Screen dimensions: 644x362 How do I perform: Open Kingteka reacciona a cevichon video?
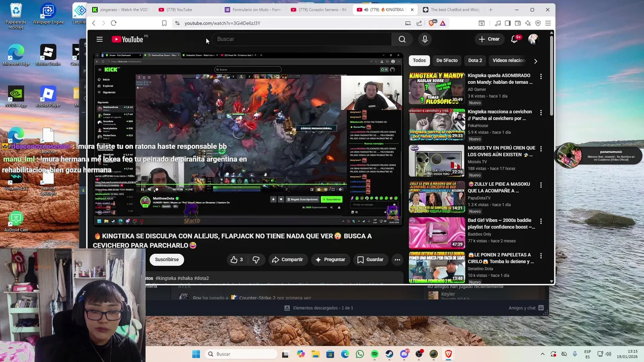coord(437,124)
